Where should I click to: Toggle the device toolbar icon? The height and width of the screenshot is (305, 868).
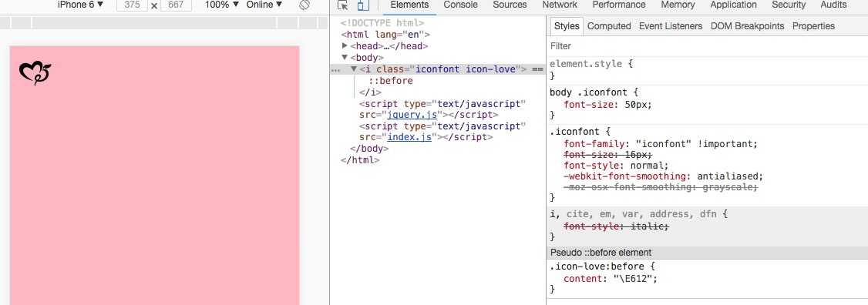[362, 5]
